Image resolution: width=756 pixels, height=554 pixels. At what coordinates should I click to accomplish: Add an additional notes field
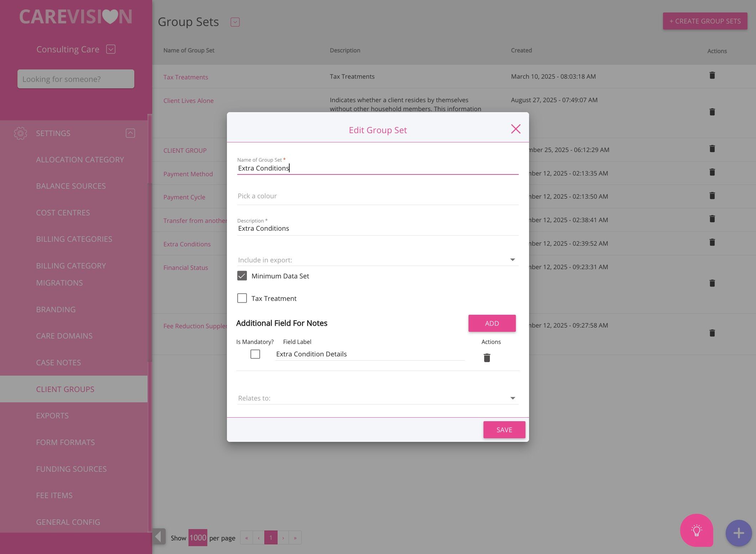[492, 323]
